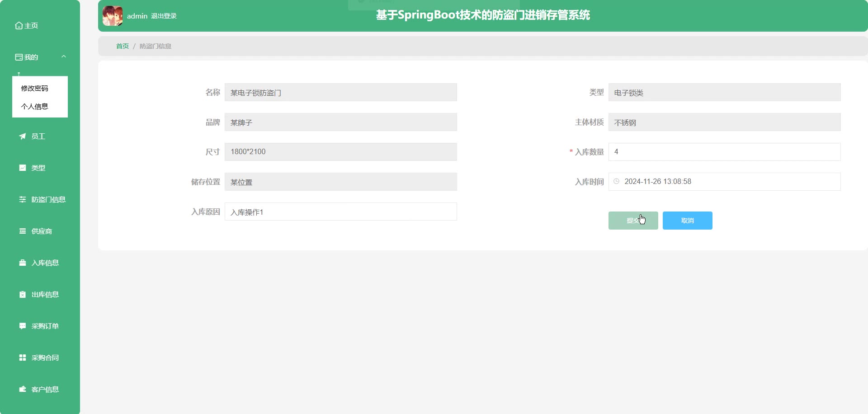Click the list icon for 供应商
This screenshot has width=868, height=414.
(x=23, y=231)
